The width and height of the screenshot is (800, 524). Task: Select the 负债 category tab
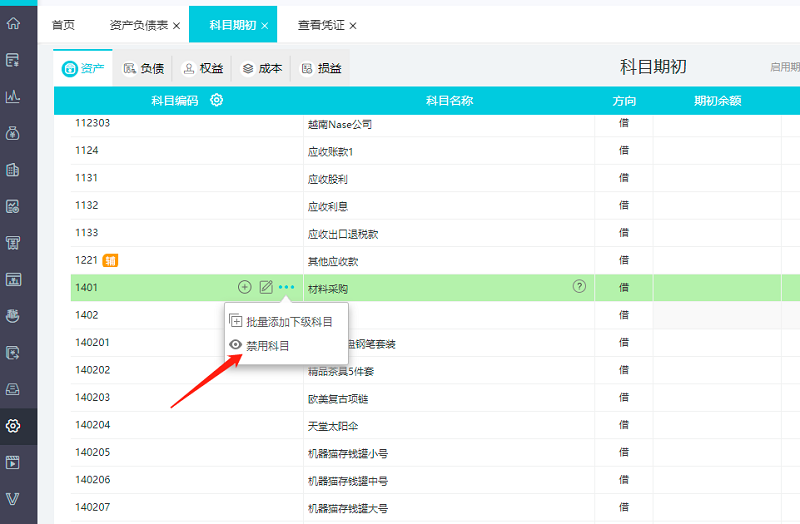click(143, 68)
